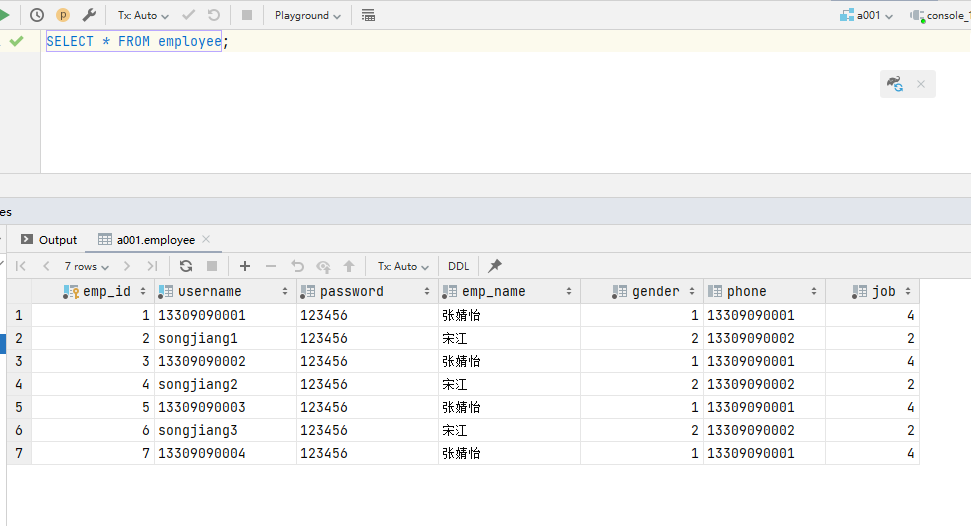Image resolution: width=971 pixels, height=526 pixels.
Task: Close the a001.employee result tab
Action: pos(206,240)
